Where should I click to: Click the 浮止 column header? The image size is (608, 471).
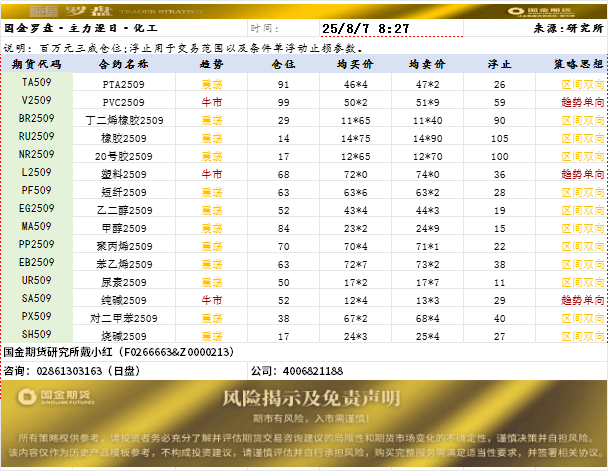tap(499, 64)
